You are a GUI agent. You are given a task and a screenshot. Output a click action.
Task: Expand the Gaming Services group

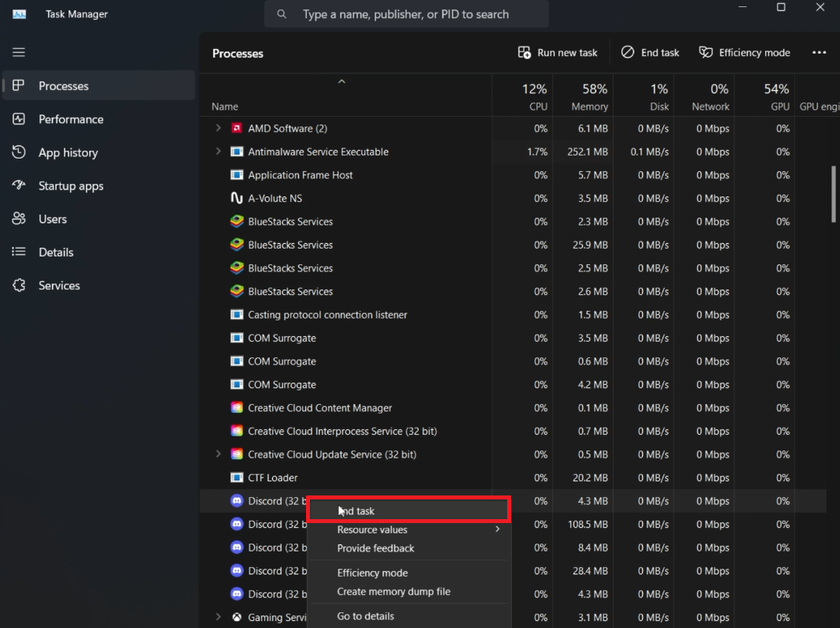(x=218, y=618)
